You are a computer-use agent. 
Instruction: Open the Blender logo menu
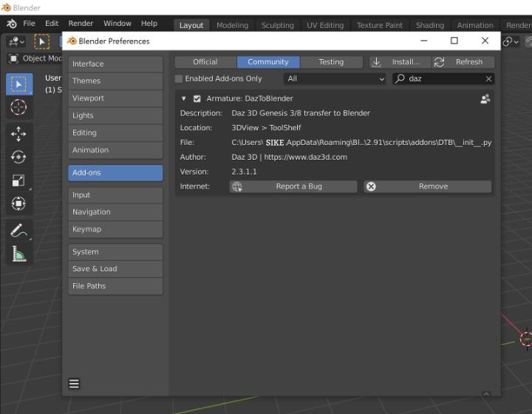click(x=12, y=24)
